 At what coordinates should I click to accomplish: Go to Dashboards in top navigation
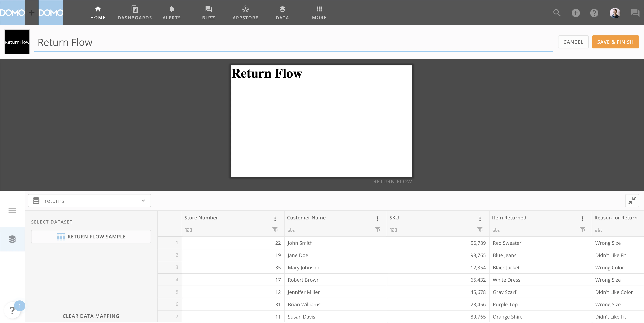coord(135,12)
